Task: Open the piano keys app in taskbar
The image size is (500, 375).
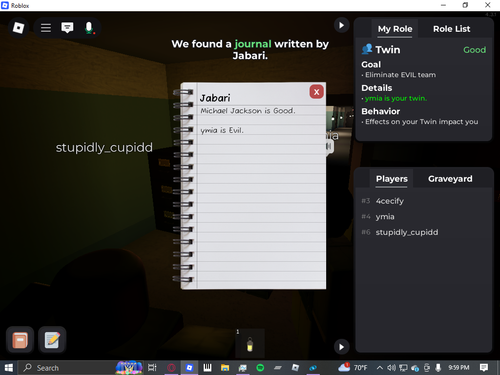Action: pyautogui.click(x=207, y=368)
